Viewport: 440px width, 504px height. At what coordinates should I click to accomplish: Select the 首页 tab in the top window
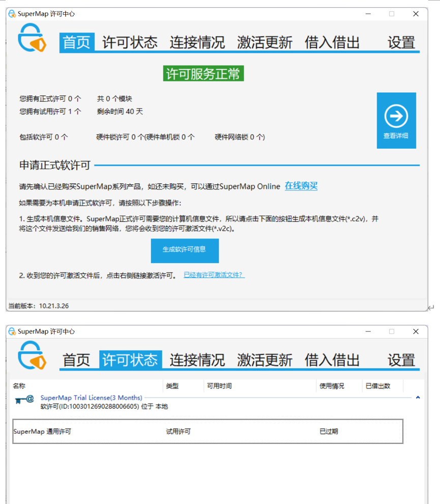77,42
